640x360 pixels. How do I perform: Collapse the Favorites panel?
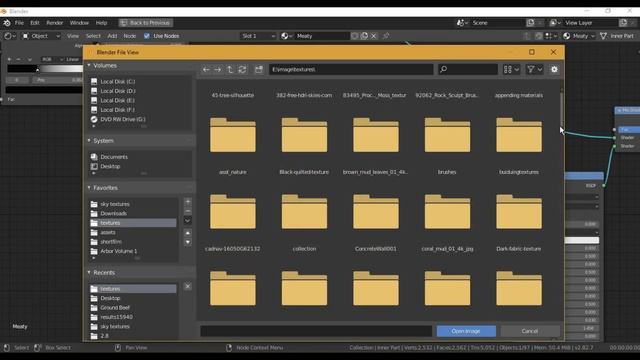tap(89, 188)
